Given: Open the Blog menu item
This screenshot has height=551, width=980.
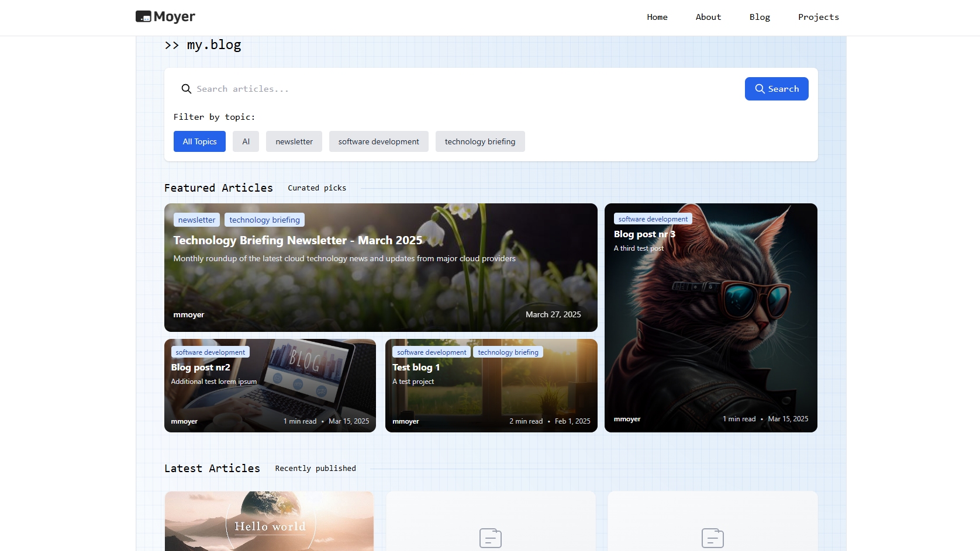Looking at the screenshot, I should click(760, 17).
